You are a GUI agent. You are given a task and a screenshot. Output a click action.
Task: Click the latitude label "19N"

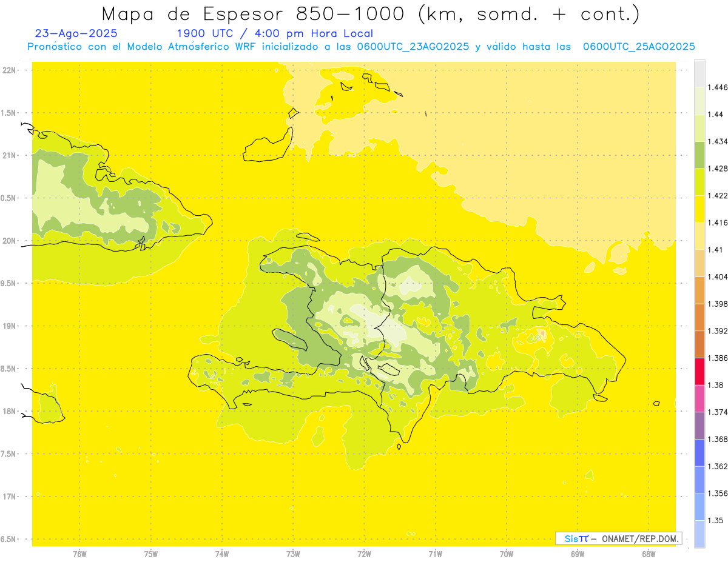pos(10,326)
